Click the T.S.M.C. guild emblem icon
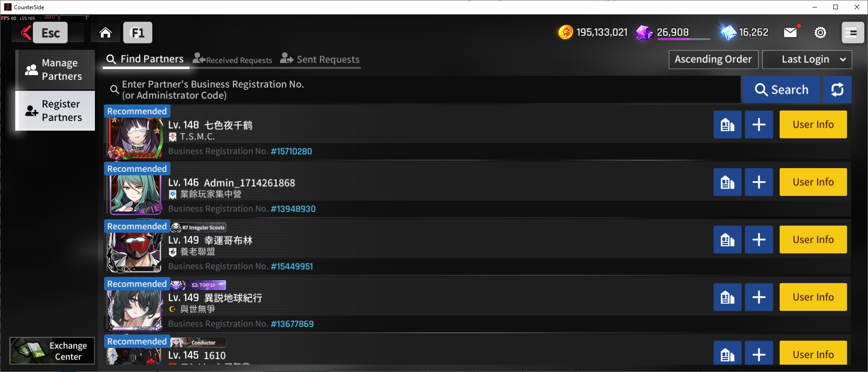The height and width of the screenshot is (372, 868). [x=173, y=137]
